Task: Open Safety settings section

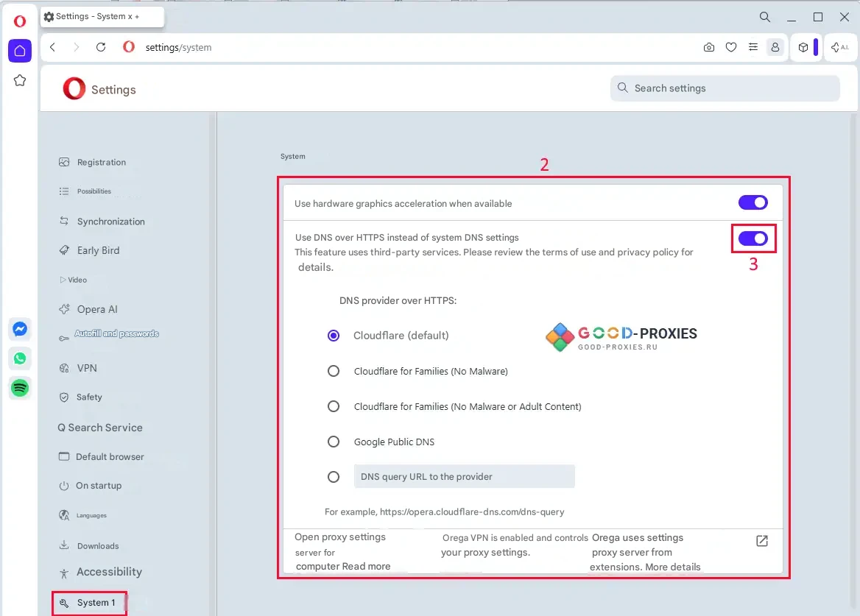Action: tap(81, 397)
